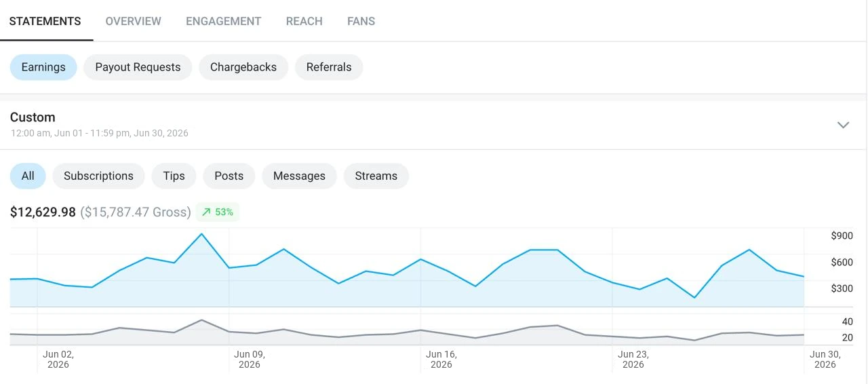Click the Jun 30, 2026 axis label
This screenshot has width=868, height=384.
pyautogui.click(x=825, y=359)
